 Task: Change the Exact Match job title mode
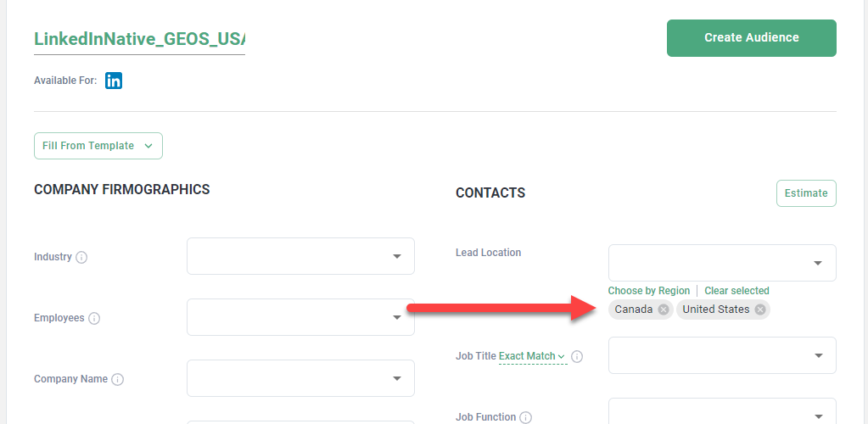pos(532,356)
